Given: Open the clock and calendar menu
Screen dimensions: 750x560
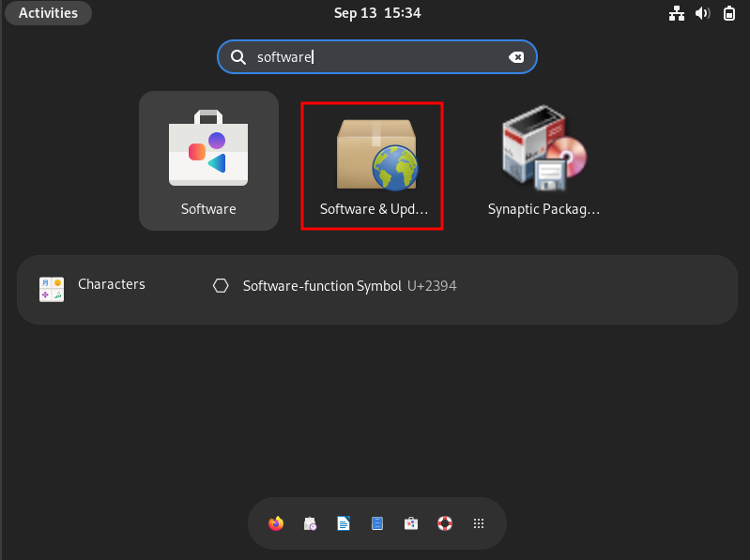Looking at the screenshot, I should (x=377, y=13).
